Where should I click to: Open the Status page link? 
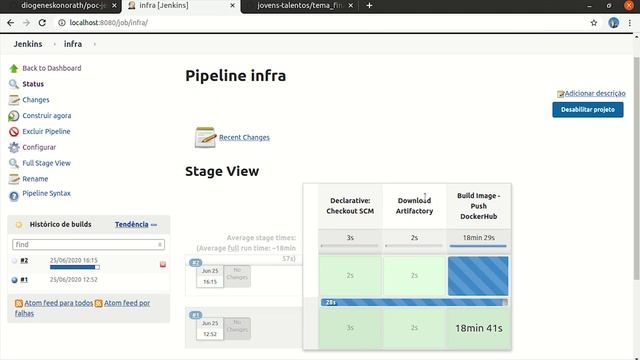[x=33, y=84]
